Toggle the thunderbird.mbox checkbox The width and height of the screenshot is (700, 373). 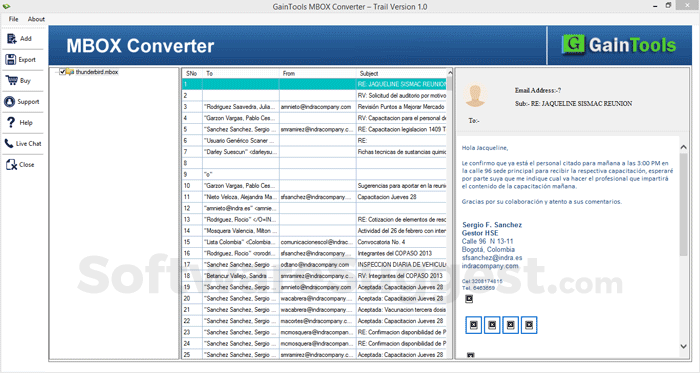[62, 72]
